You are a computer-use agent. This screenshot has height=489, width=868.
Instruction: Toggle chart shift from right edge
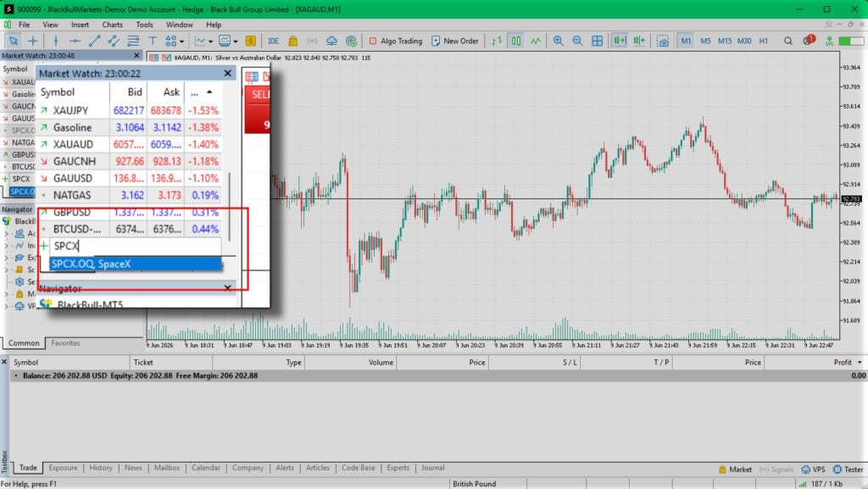pos(639,41)
